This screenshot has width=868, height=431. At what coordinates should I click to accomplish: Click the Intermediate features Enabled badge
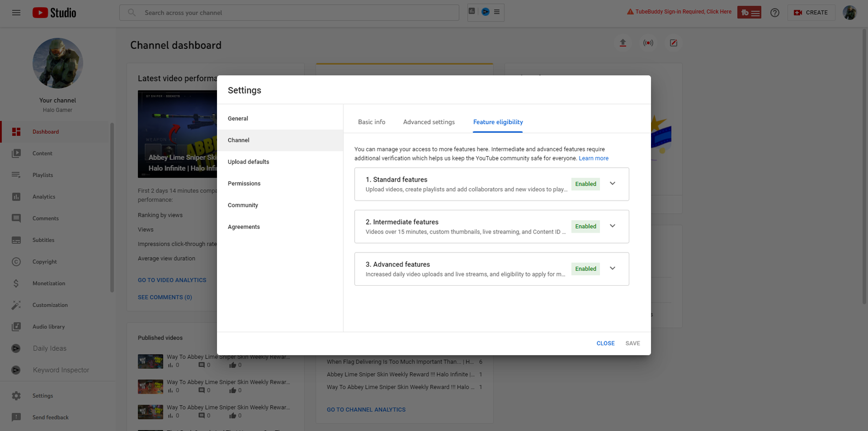585,227
